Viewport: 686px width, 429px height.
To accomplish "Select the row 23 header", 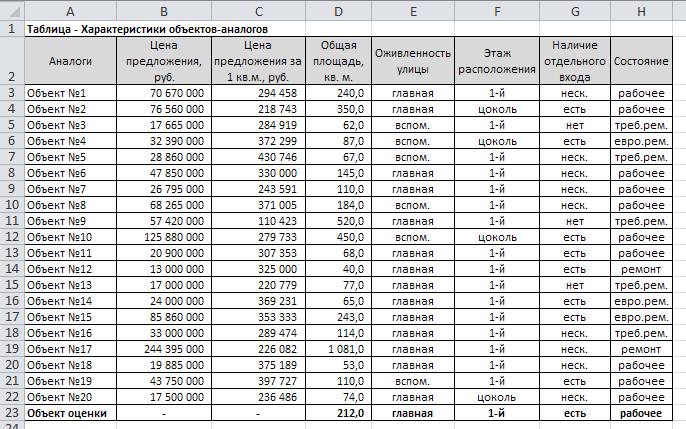I will point(10,413).
